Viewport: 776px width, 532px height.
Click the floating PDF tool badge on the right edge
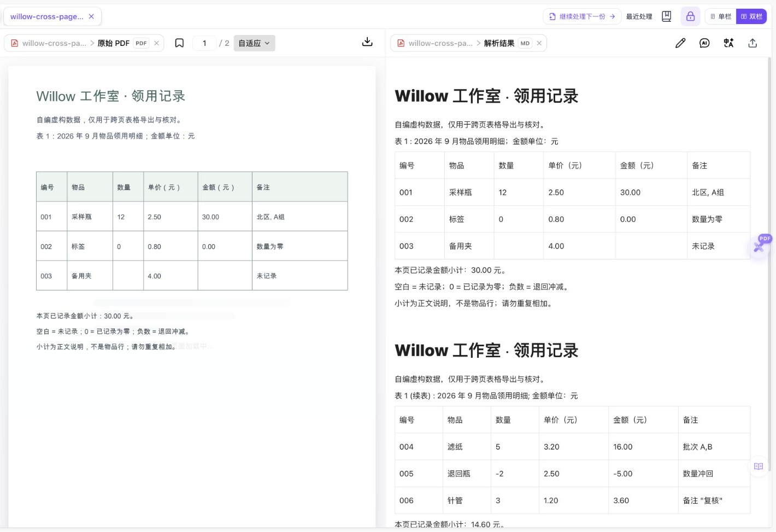761,245
